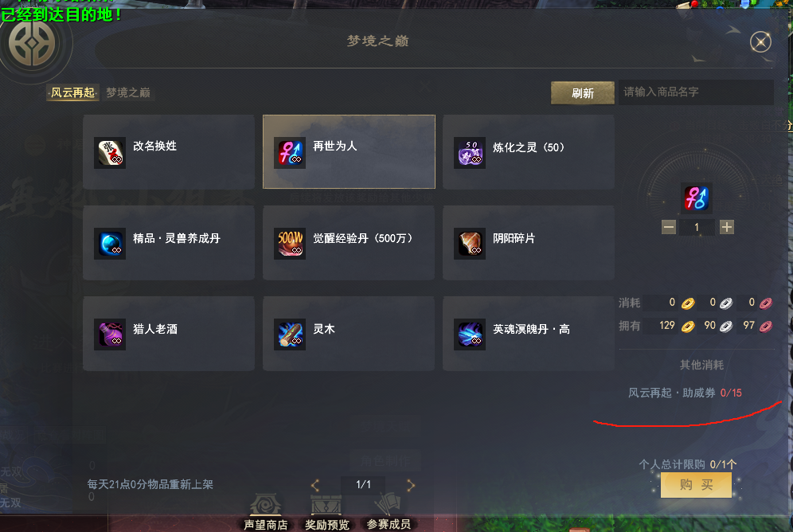Increase purchase quantity with plus button
The height and width of the screenshot is (532, 793).
(727, 227)
